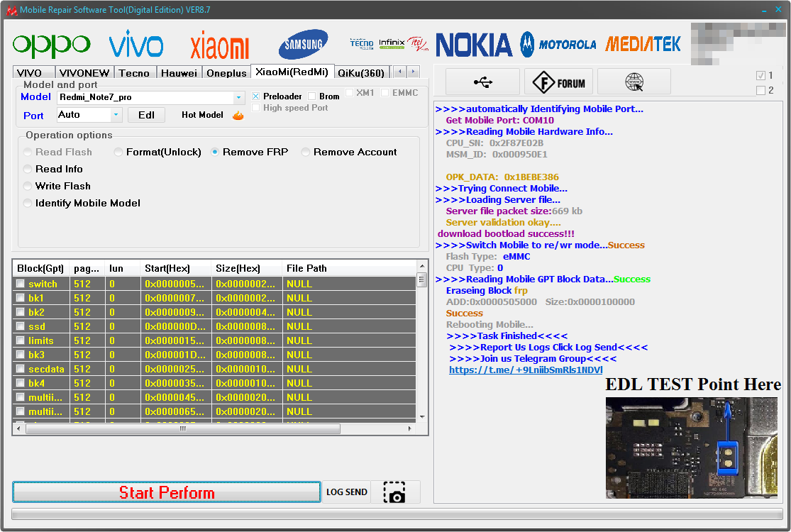This screenshot has width=791, height=532.
Task: Click the screenshot camera icon button
Action: (395, 492)
